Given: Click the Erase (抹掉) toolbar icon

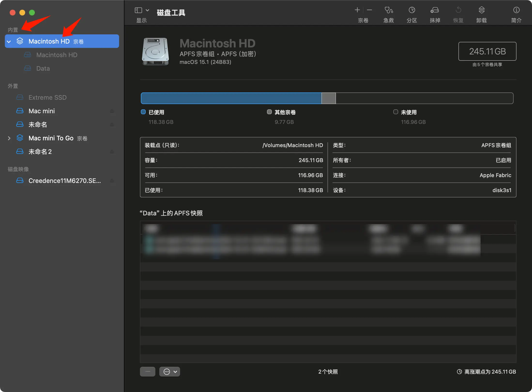Looking at the screenshot, I should point(435,10).
